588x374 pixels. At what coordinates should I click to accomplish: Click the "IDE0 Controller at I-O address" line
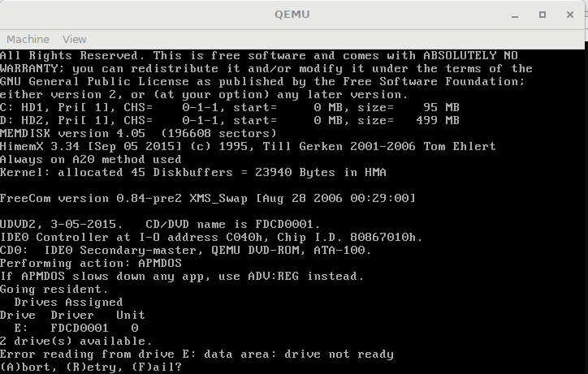211,237
